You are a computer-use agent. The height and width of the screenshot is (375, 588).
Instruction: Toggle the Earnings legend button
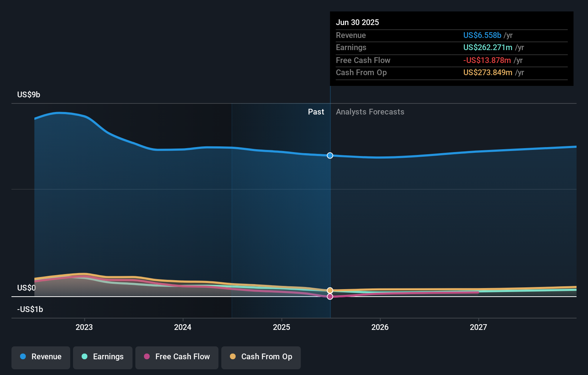point(103,357)
